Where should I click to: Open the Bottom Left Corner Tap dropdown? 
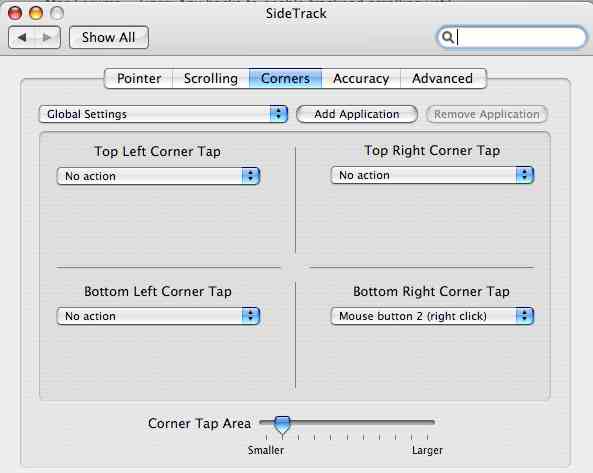(x=158, y=316)
